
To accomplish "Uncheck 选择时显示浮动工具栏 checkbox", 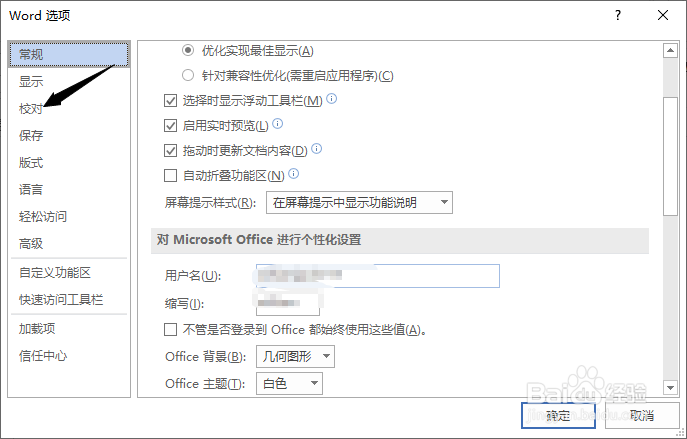I will 170,100.
